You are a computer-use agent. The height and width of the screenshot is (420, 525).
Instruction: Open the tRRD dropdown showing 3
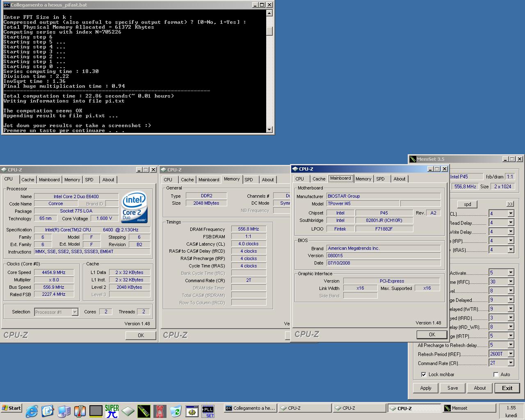click(x=511, y=318)
